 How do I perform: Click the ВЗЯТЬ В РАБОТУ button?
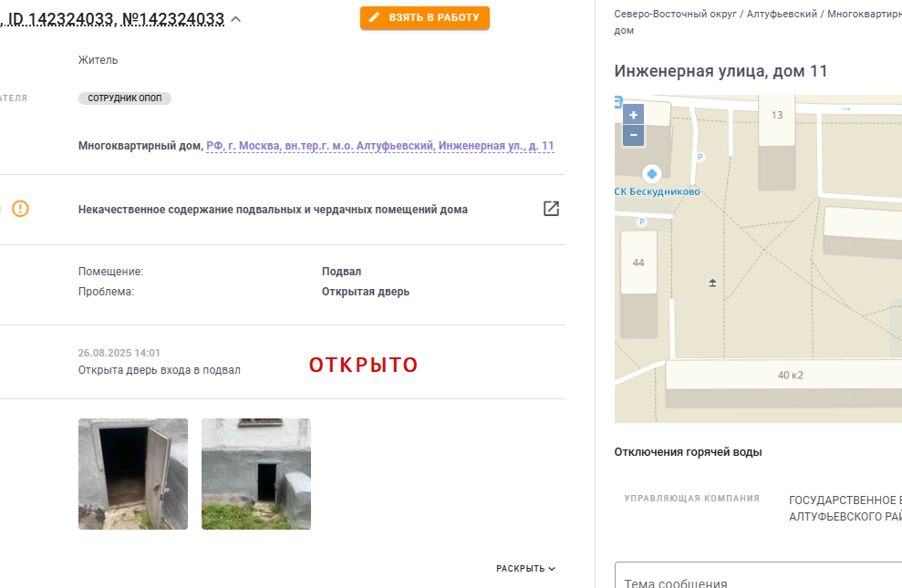(425, 18)
